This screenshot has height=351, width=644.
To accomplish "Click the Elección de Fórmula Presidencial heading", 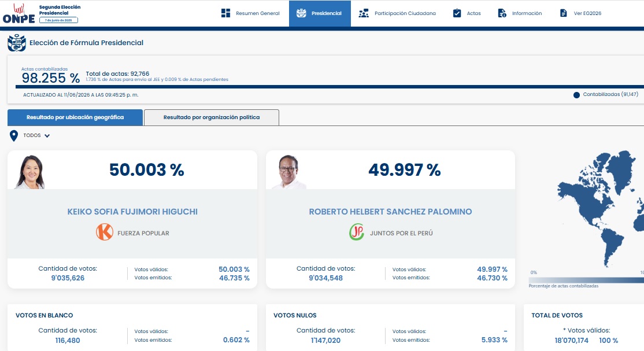I will [x=86, y=43].
